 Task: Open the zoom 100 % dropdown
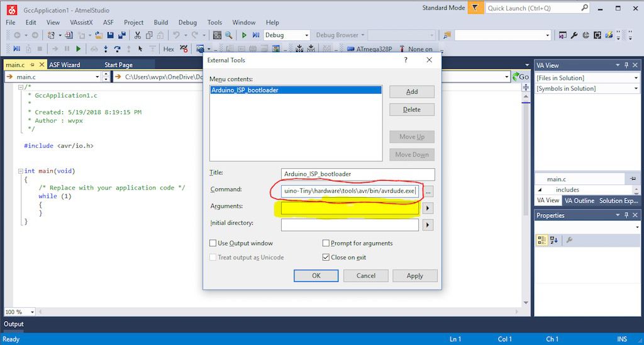33,312
